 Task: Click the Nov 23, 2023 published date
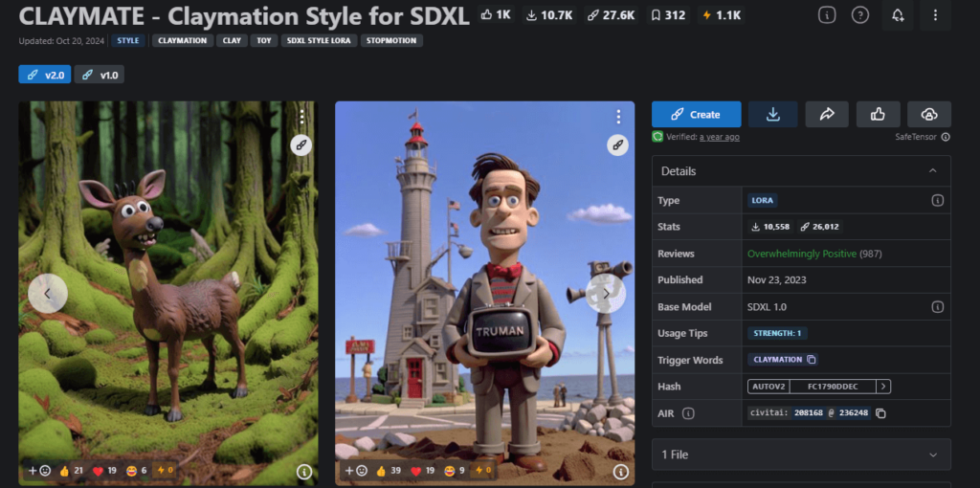pos(777,280)
